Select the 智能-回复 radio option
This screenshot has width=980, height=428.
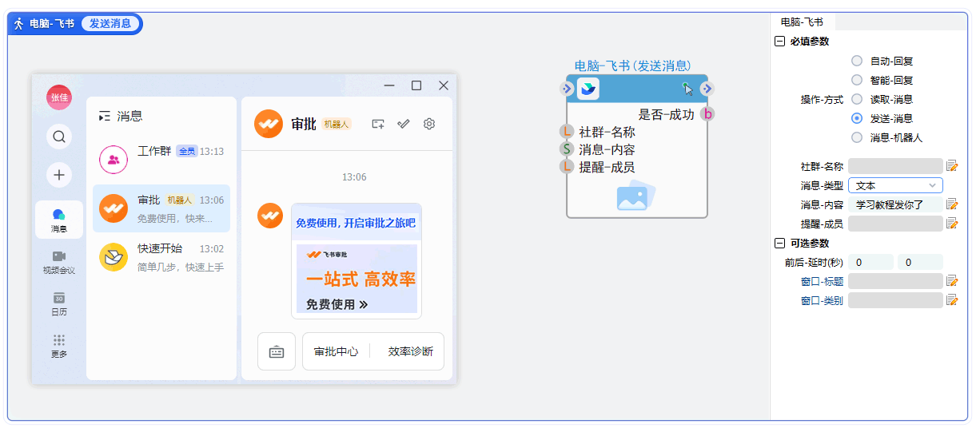coord(857,80)
